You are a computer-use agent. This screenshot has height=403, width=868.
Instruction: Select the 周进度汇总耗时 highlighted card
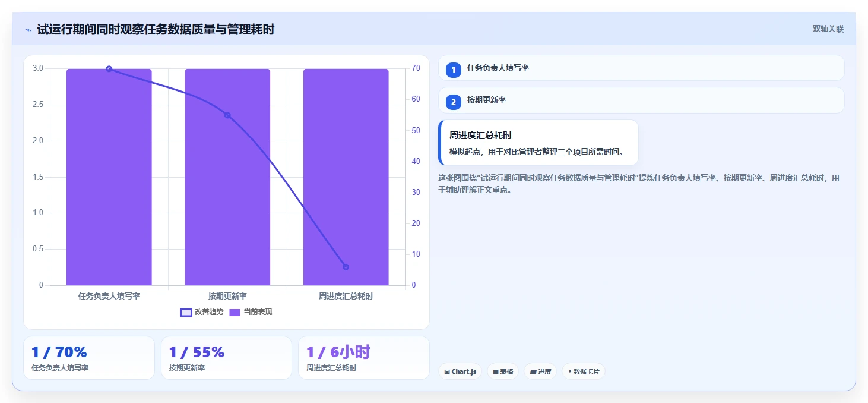(x=538, y=143)
